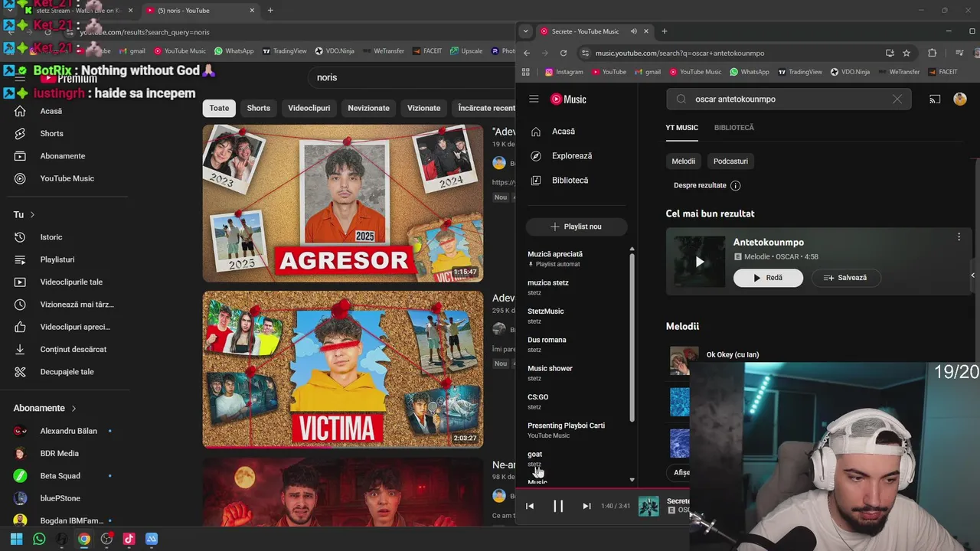The width and height of the screenshot is (980, 551).
Task: Click the Ok Okey (cu Ian) song
Action: [x=733, y=355]
